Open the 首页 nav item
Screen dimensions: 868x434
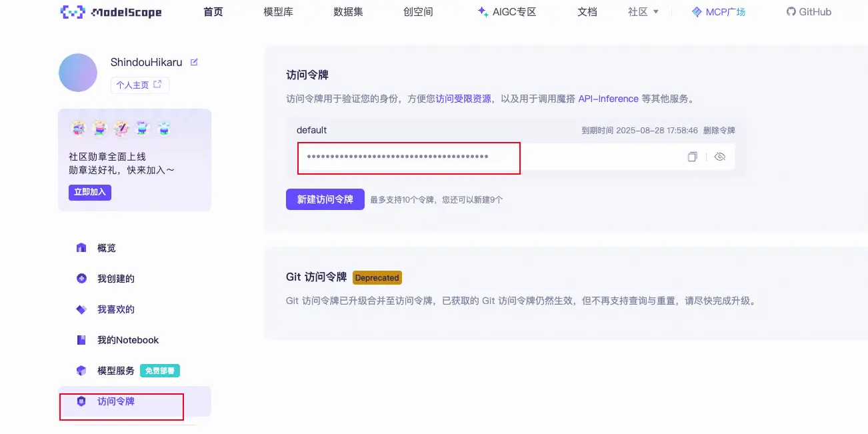pyautogui.click(x=213, y=12)
